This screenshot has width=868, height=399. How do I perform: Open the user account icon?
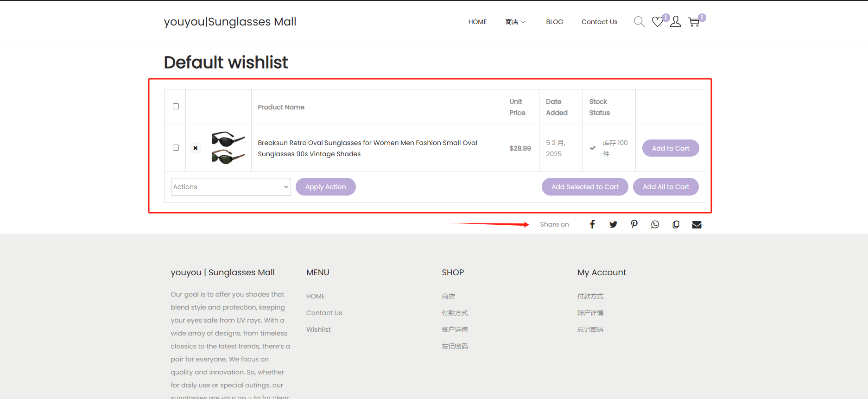676,22
